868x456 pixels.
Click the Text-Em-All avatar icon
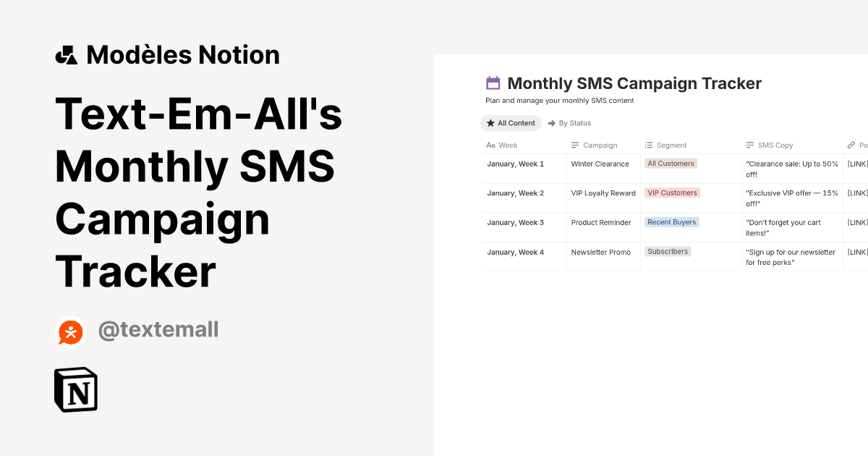70,332
